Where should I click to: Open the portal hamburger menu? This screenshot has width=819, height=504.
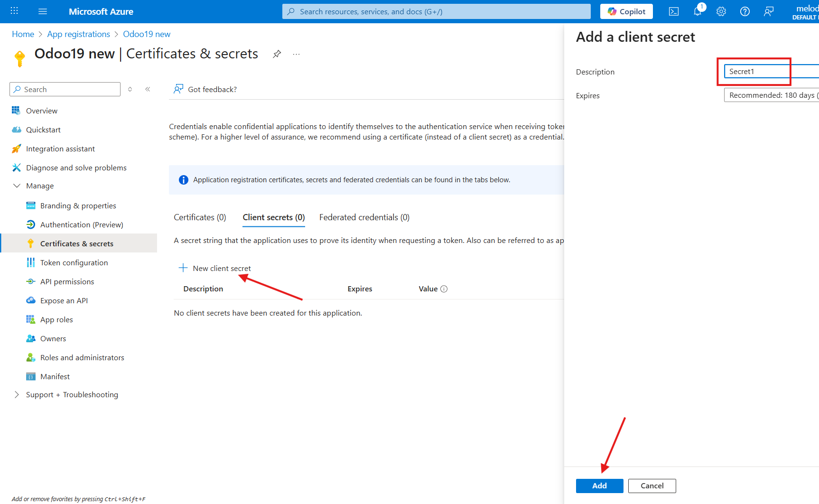pos(43,12)
